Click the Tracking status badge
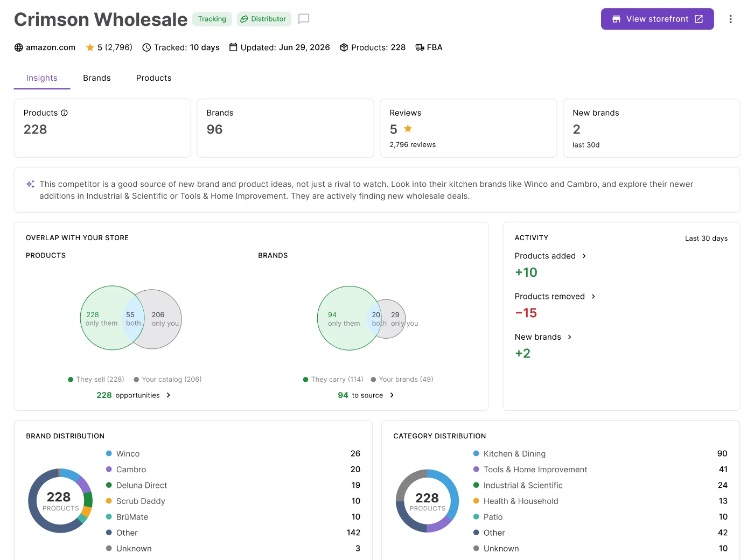 point(212,19)
